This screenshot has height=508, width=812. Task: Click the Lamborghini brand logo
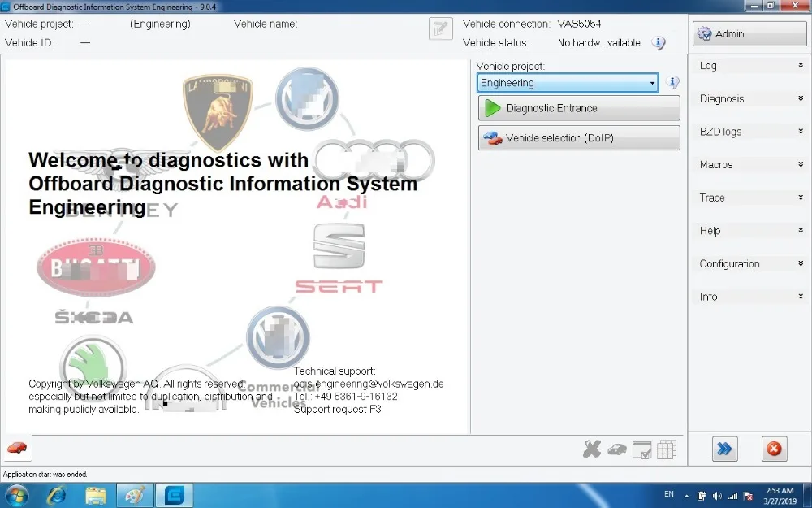(x=218, y=111)
